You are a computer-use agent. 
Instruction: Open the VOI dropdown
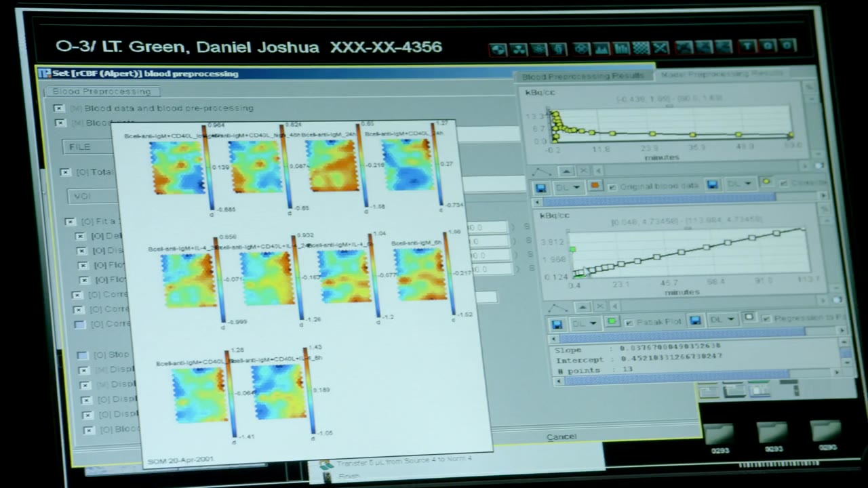tap(90, 197)
